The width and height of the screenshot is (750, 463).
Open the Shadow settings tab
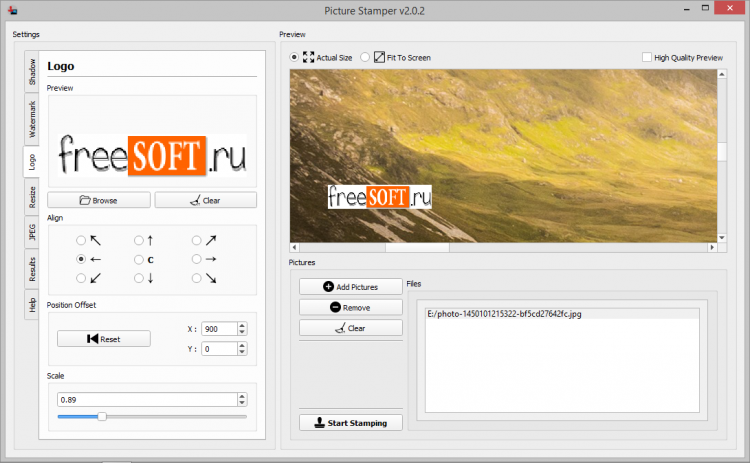pos(32,71)
